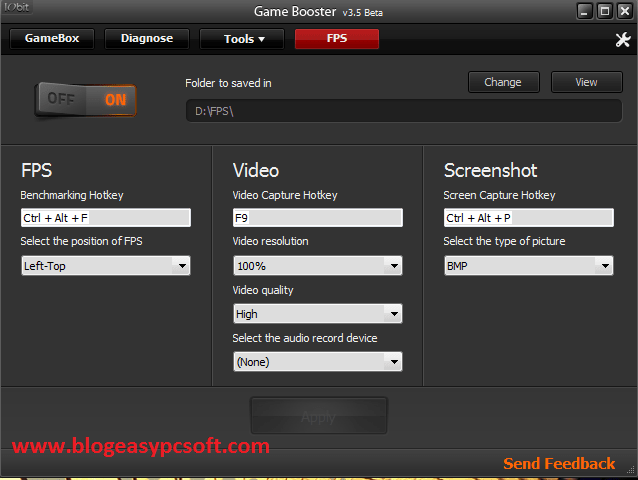Open the BMP picture type dropdown
This screenshot has height=480, width=638.
[529, 266]
